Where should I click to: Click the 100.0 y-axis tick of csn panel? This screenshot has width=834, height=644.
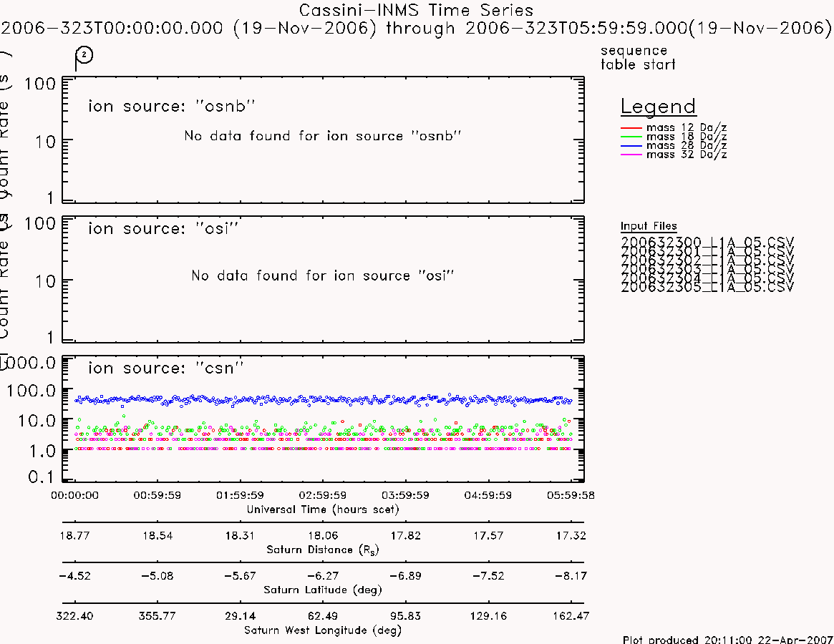tap(31, 391)
